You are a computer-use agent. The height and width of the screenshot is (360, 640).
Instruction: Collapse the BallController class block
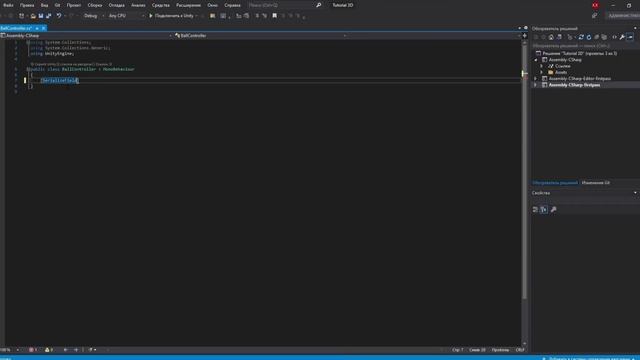[28, 69]
